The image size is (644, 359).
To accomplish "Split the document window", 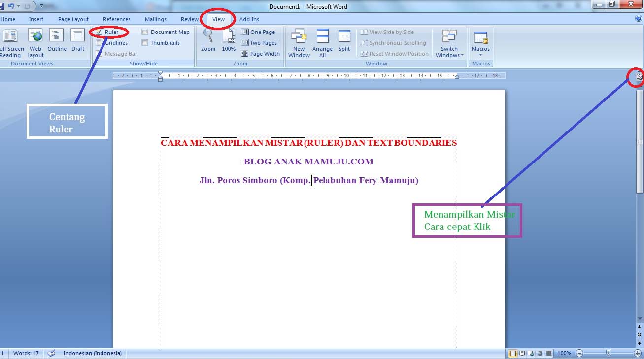I will tap(344, 40).
